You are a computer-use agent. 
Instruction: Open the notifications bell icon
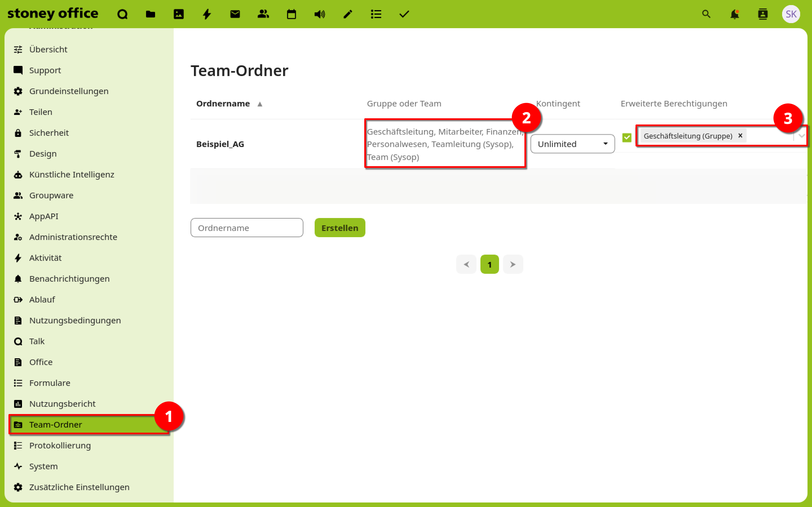[734, 14]
